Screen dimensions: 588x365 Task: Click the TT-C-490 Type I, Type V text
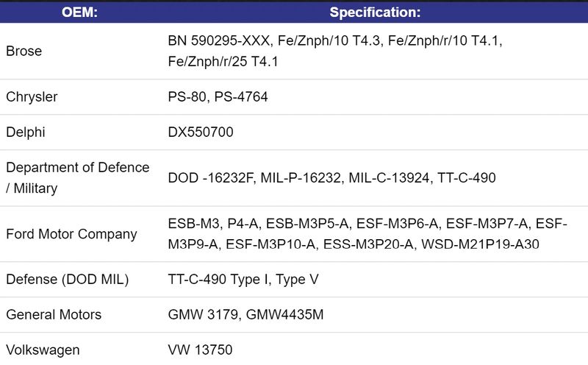[243, 280]
